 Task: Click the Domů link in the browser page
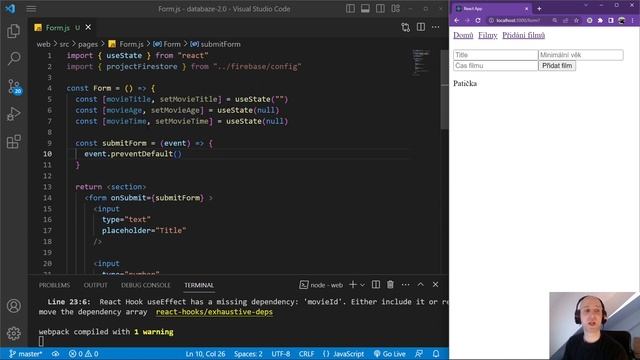[463, 36]
